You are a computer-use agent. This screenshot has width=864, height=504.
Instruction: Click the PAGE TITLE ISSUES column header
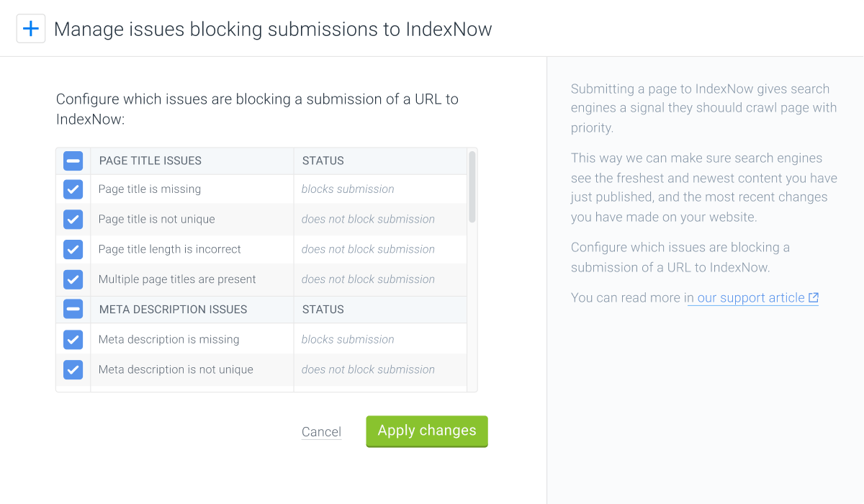[150, 161]
